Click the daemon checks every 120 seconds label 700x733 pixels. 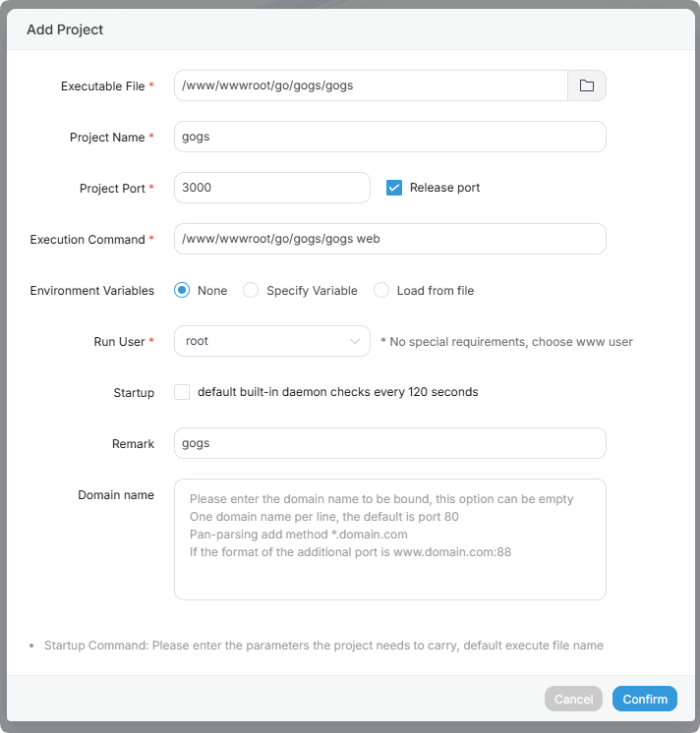coord(337,392)
